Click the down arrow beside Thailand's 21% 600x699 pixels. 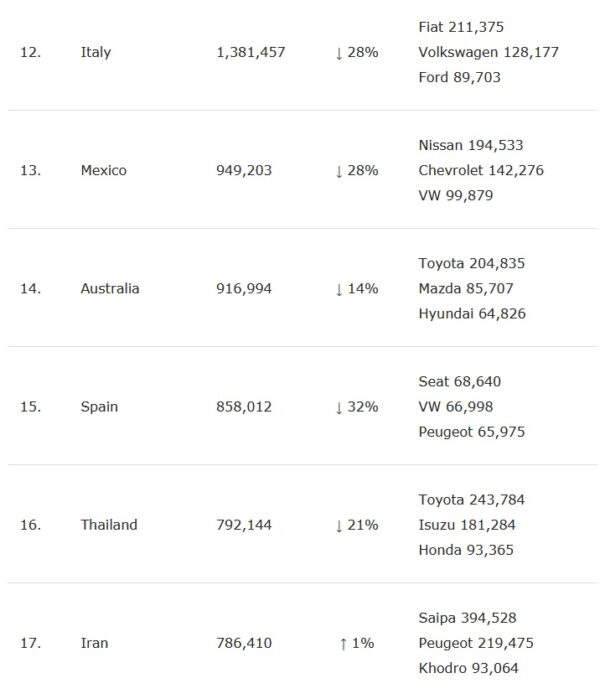(x=339, y=524)
